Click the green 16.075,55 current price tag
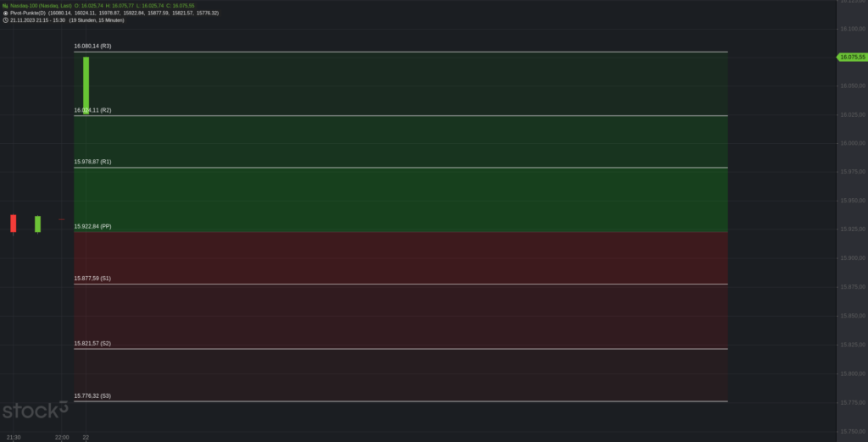Screen dimensions: 868x442 pyautogui.click(x=851, y=57)
